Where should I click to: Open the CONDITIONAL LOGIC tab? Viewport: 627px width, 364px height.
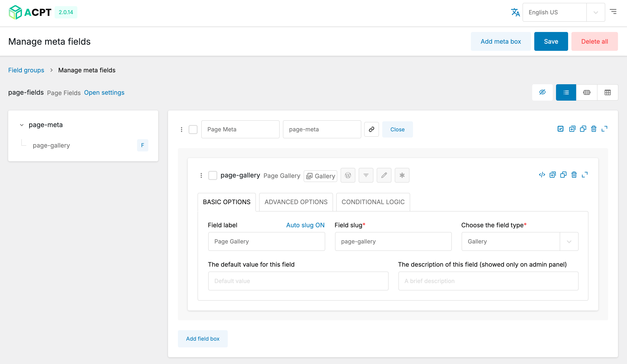tap(373, 202)
